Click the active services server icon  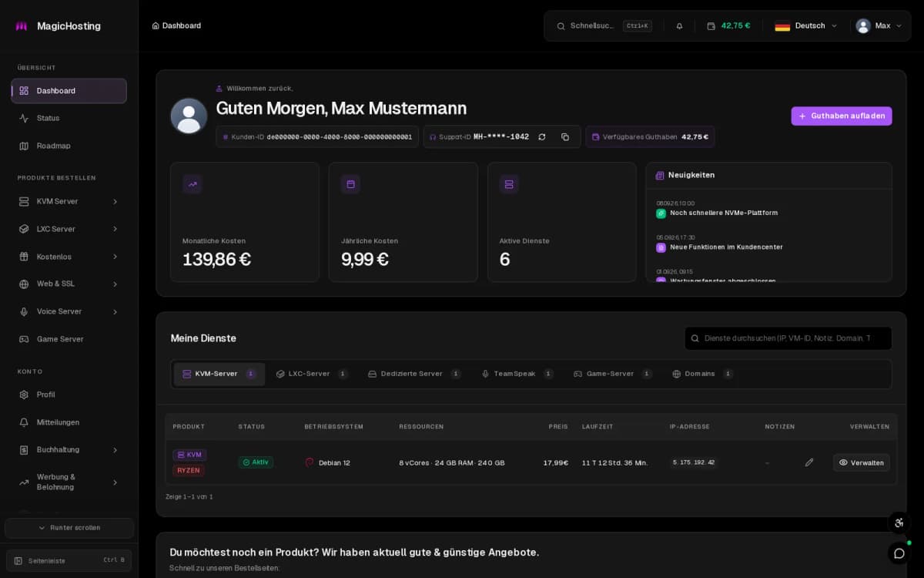pos(509,184)
